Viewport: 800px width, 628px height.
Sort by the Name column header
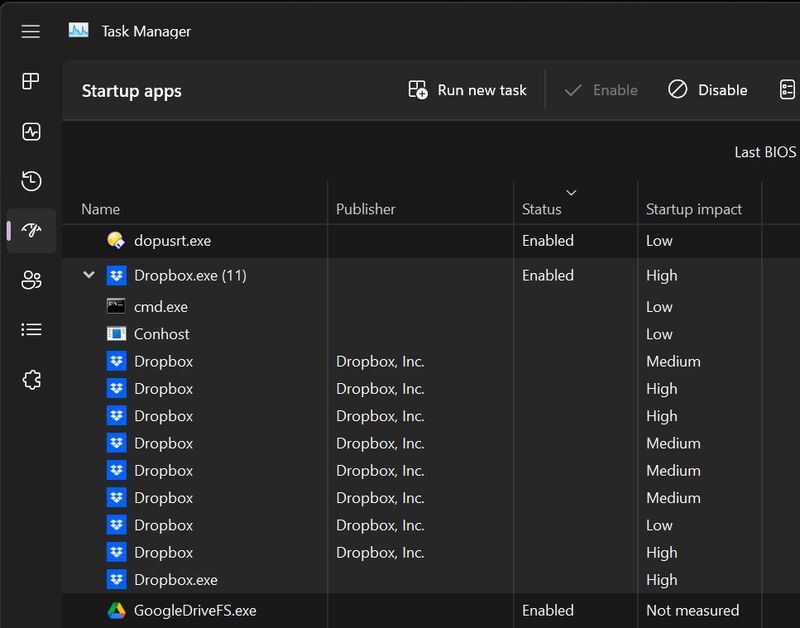[100, 209]
